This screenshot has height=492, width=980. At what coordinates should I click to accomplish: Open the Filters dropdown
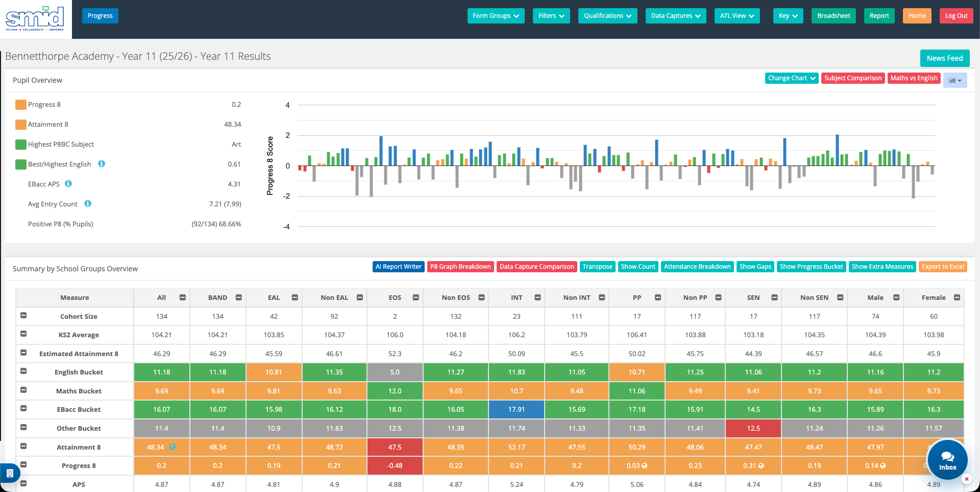pyautogui.click(x=551, y=16)
